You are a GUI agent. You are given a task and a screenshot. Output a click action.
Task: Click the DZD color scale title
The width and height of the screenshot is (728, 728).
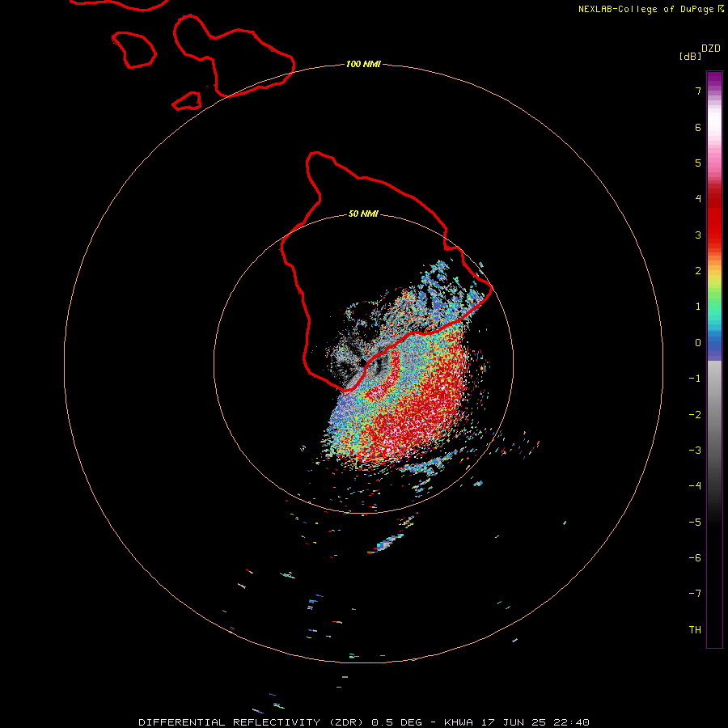click(711, 49)
